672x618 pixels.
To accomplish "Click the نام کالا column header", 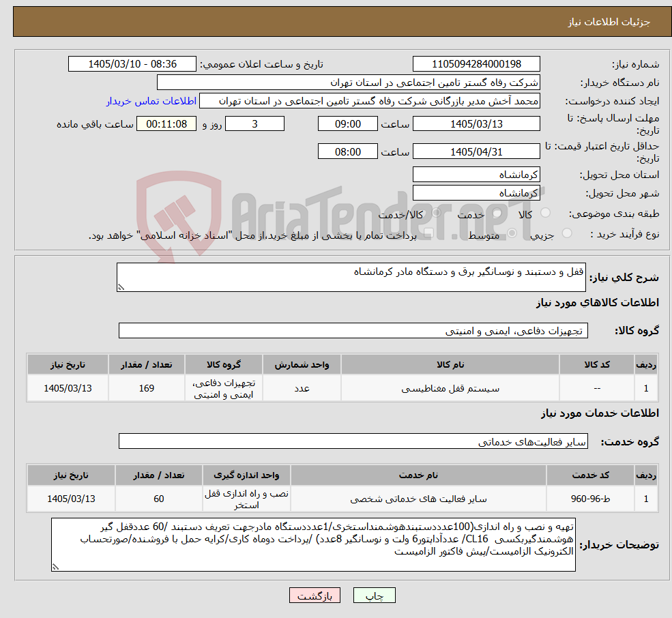I will (450, 365).
